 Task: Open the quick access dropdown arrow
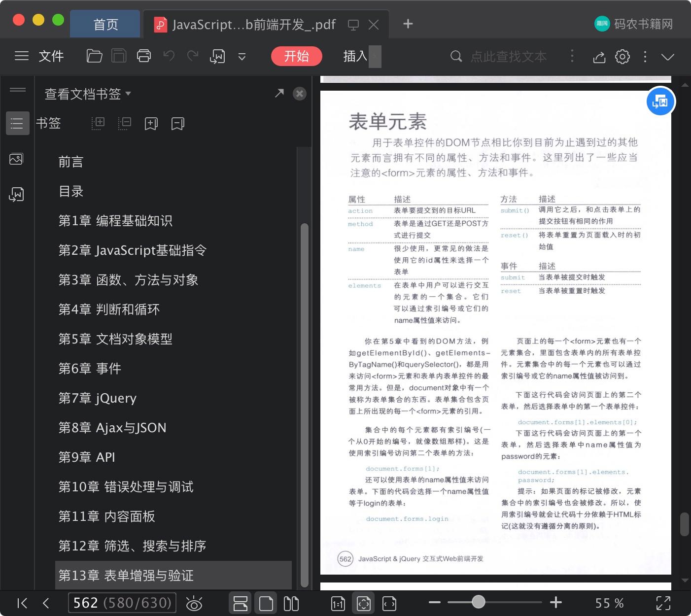242,57
